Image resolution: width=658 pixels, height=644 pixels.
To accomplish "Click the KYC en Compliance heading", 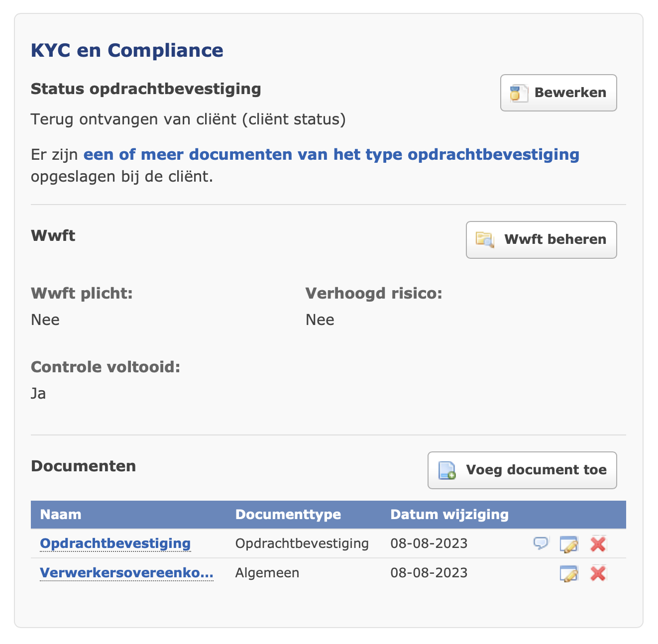I will point(127,50).
